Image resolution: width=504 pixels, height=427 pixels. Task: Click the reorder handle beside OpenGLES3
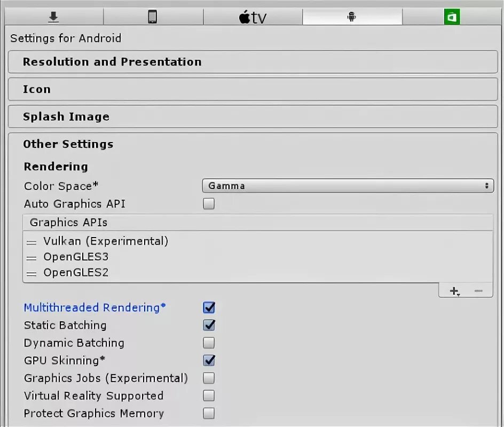point(31,258)
